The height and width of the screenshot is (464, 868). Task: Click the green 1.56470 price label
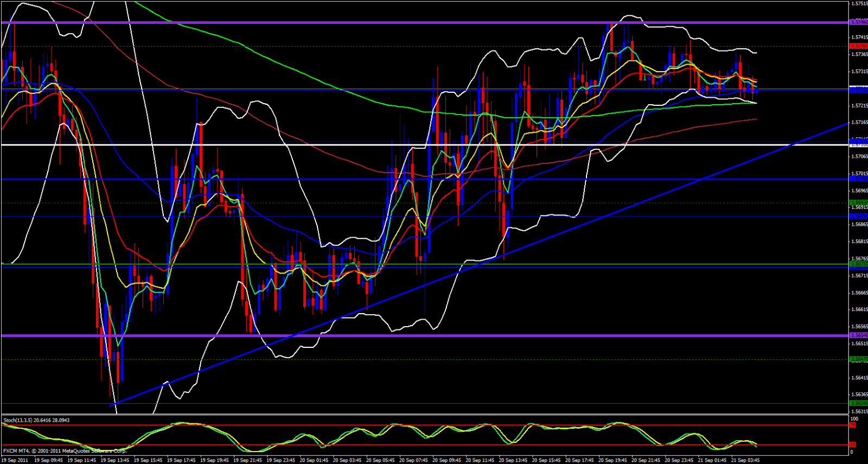tap(858, 359)
